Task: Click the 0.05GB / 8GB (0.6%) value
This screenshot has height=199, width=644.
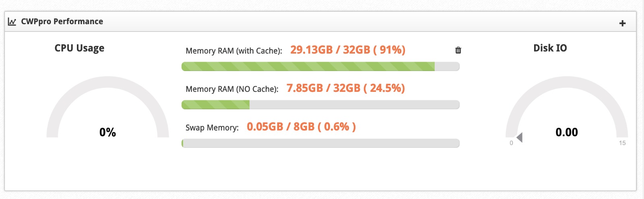Action: (301, 127)
